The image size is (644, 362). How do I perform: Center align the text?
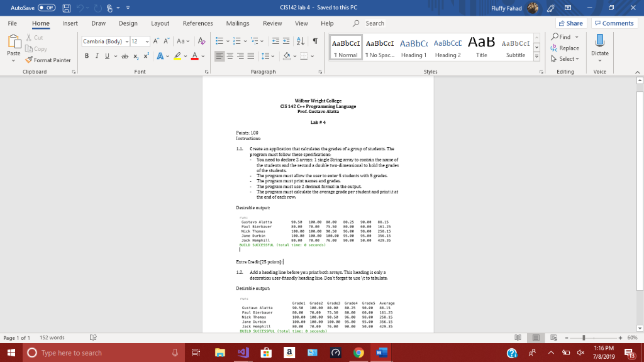tap(230, 56)
